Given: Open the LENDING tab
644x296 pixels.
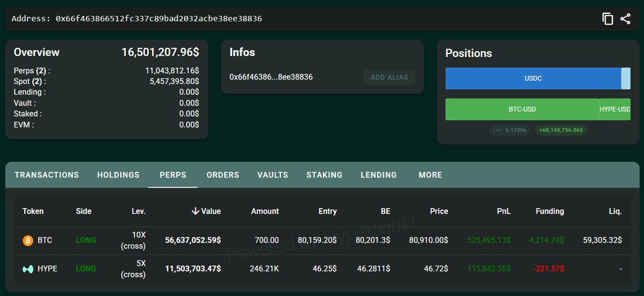Looking at the screenshot, I should tap(379, 175).
